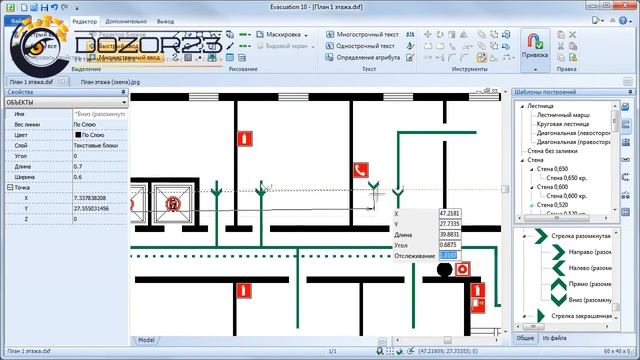Select Прямо (разомкнутая) arrow template
This screenshot has height=360, width=640.
pos(580,284)
